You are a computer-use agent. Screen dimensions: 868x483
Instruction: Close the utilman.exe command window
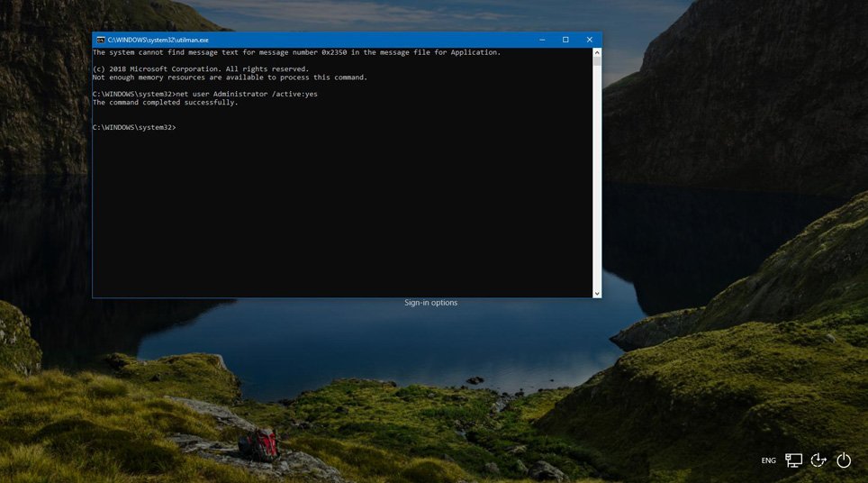(x=590, y=40)
